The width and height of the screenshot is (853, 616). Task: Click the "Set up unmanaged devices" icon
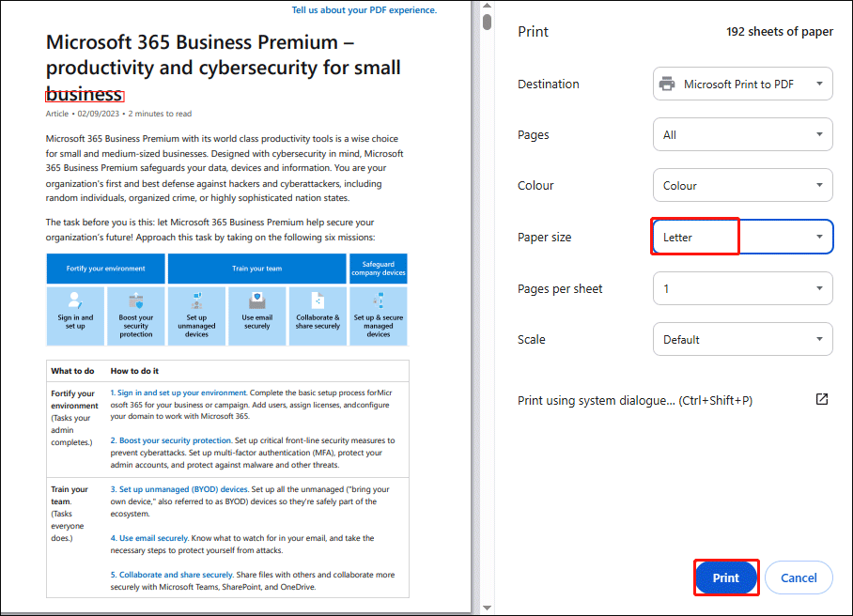(x=196, y=300)
